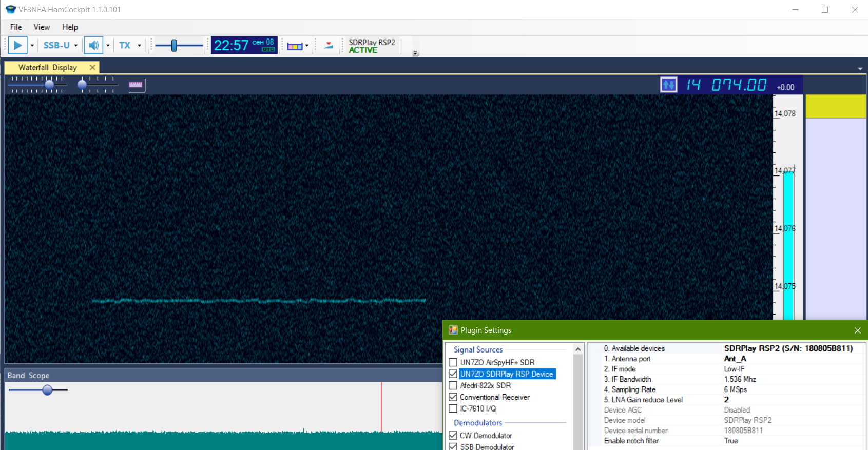
Task: Open the Help menu
Action: coord(70,27)
